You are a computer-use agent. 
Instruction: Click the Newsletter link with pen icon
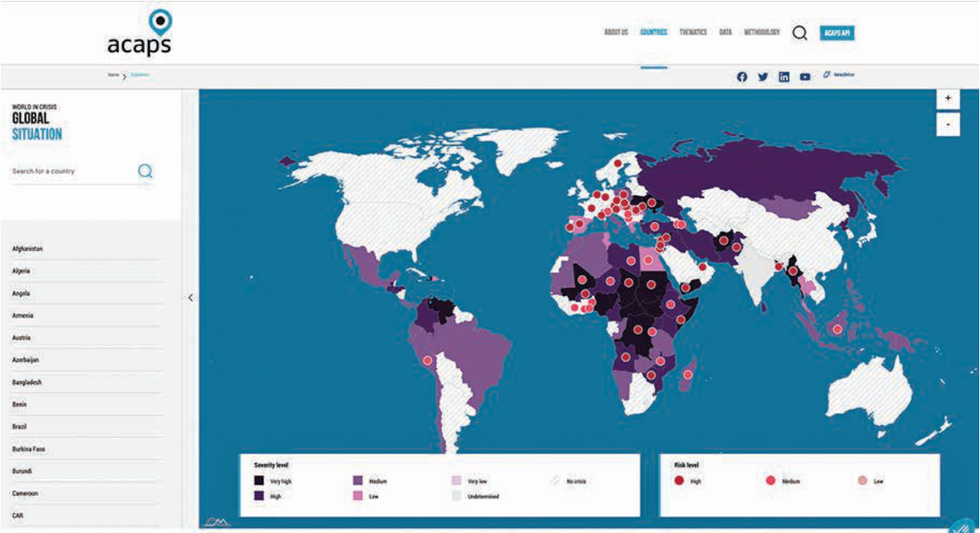coord(838,75)
